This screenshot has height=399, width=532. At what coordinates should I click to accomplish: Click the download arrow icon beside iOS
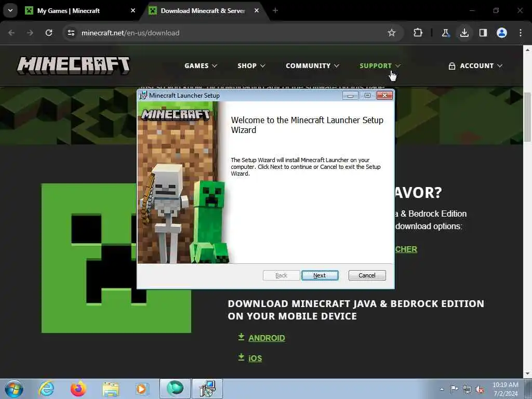click(241, 357)
